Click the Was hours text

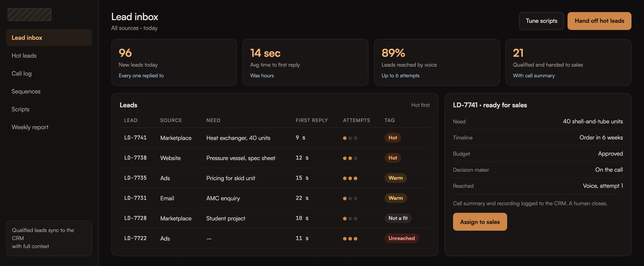click(x=262, y=76)
